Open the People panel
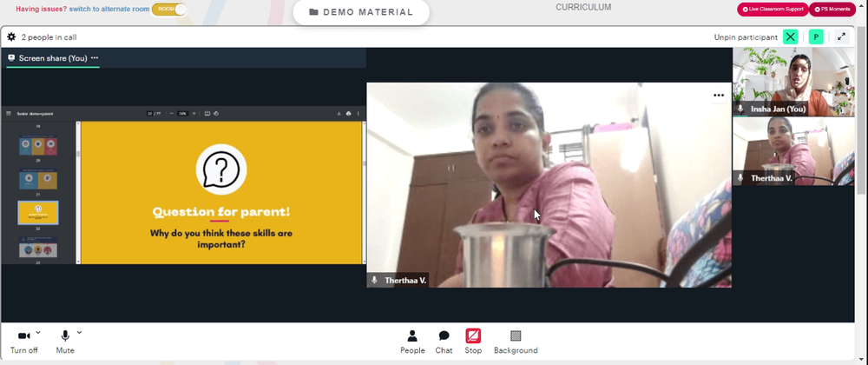The width and height of the screenshot is (868, 365). click(x=412, y=342)
